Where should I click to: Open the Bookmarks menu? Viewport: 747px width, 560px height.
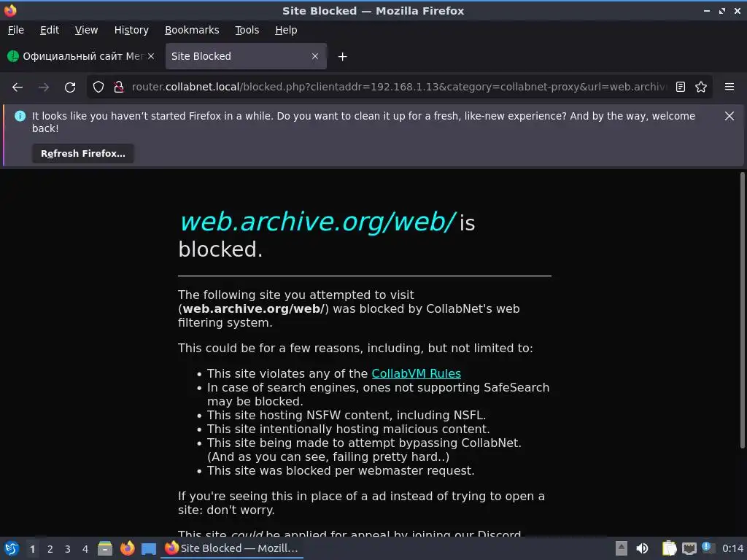click(192, 30)
